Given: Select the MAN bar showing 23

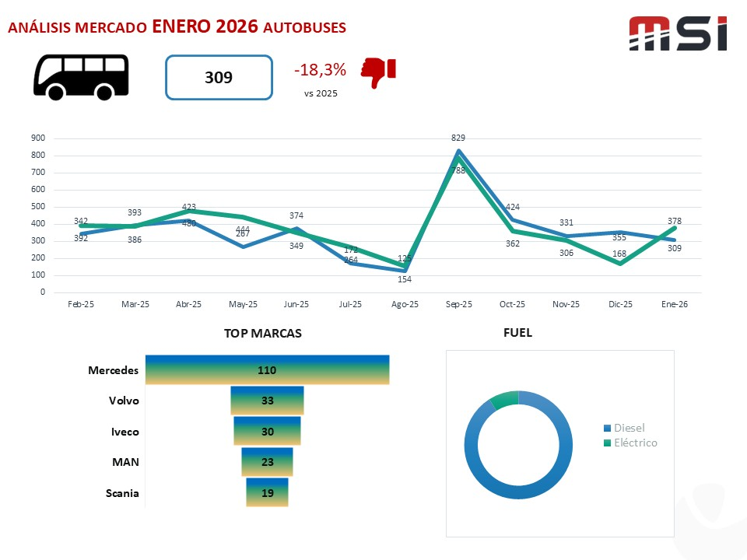Looking at the screenshot, I should point(267,462).
